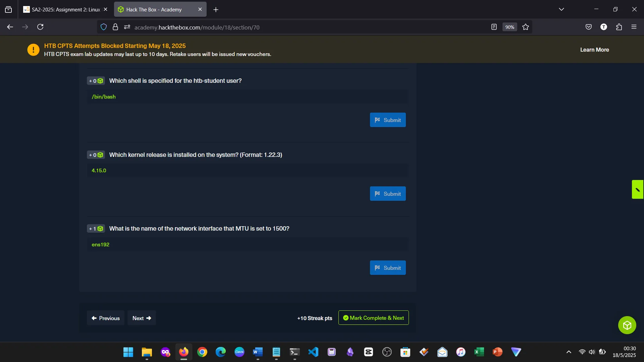Save page to Pocket
This screenshot has width=644, height=362.
click(x=588, y=27)
